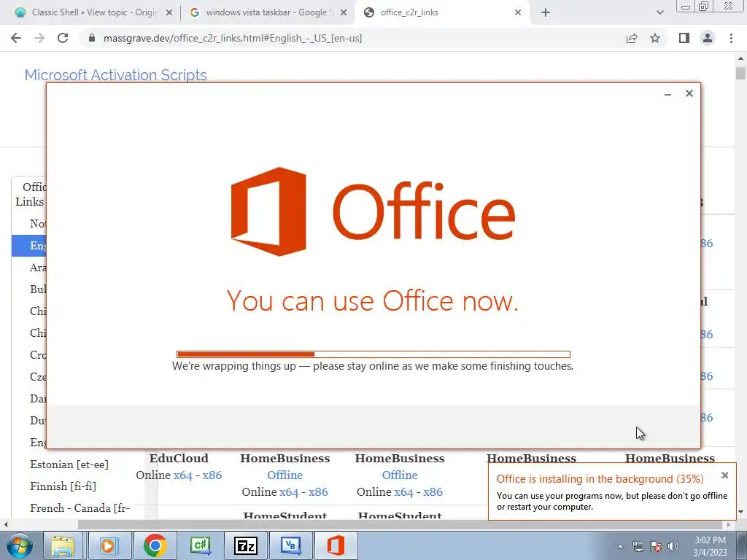Click the scroll up arrow on page
The height and width of the screenshot is (560, 747).
point(740,58)
